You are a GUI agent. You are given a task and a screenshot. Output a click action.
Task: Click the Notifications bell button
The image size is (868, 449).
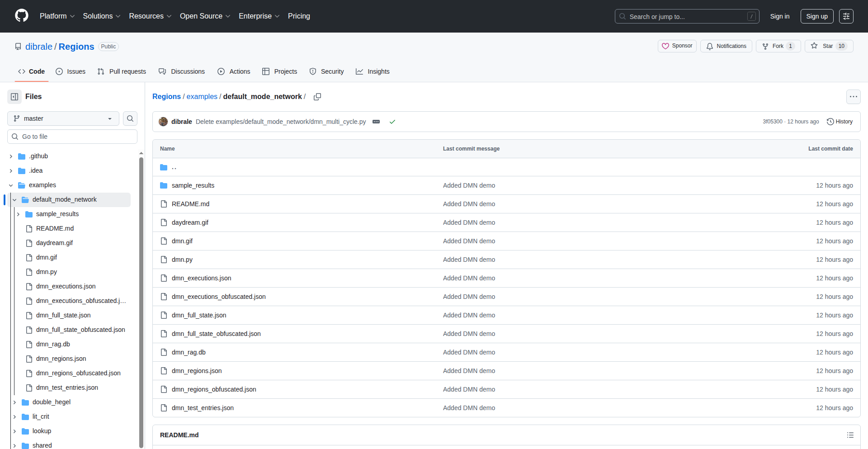(x=726, y=46)
